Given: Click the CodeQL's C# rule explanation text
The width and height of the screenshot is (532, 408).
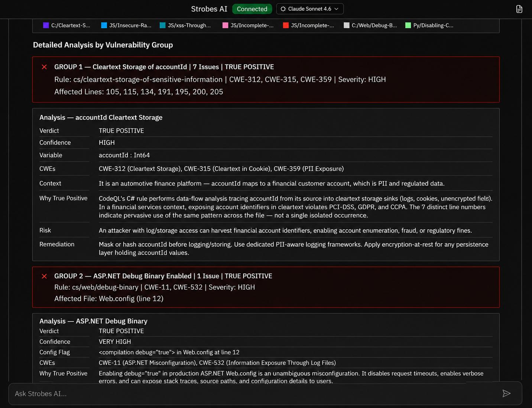Looking at the screenshot, I should click(295, 207).
